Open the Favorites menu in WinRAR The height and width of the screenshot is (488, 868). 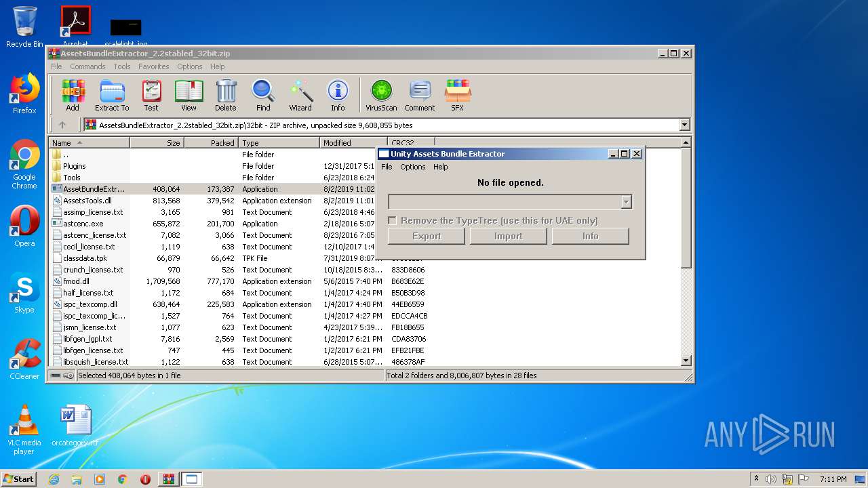click(x=154, y=66)
